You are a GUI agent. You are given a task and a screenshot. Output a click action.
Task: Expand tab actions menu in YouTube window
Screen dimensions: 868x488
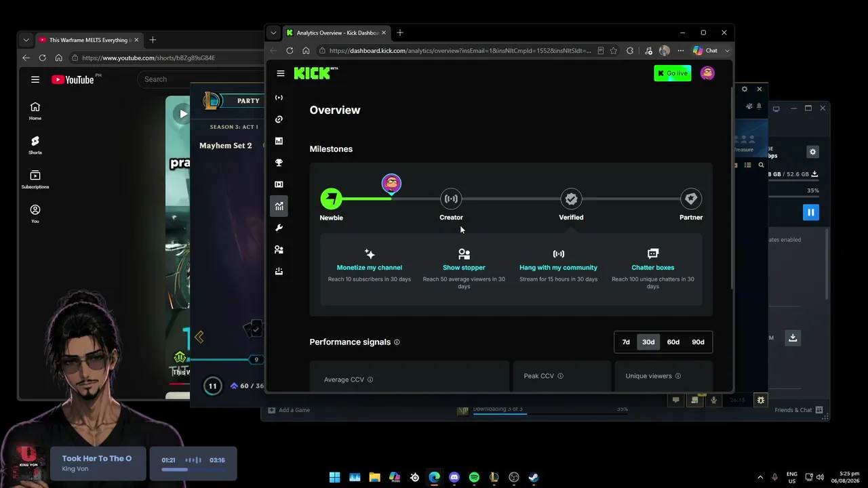pyautogui.click(x=26, y=40)
